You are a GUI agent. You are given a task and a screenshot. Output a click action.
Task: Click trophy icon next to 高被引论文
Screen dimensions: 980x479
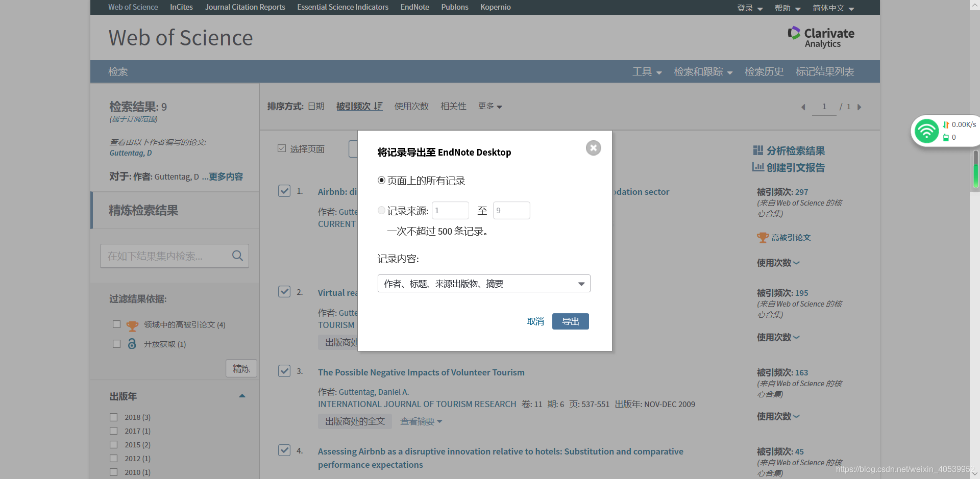[x=763, y=238]
